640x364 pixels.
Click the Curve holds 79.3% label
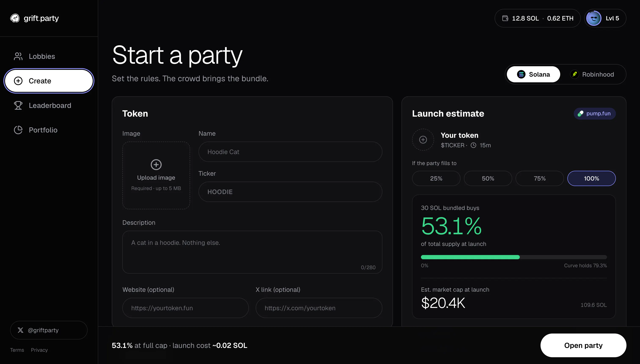click(585, 266)
